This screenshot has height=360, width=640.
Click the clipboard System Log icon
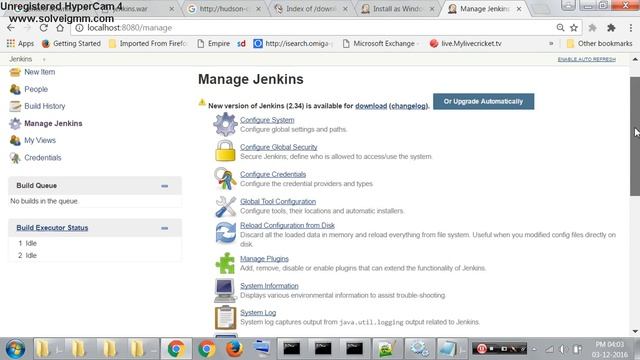[225, 318]
